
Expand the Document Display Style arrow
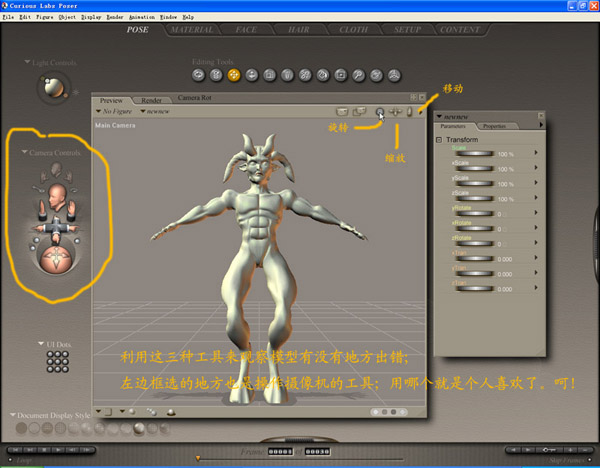14,414
